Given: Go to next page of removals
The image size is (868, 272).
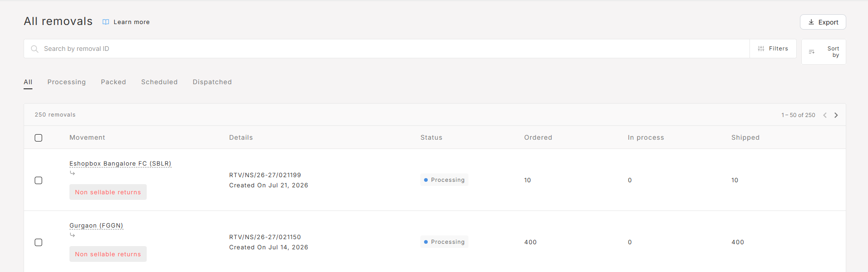Looking at the screenshot, I should 836,115.
